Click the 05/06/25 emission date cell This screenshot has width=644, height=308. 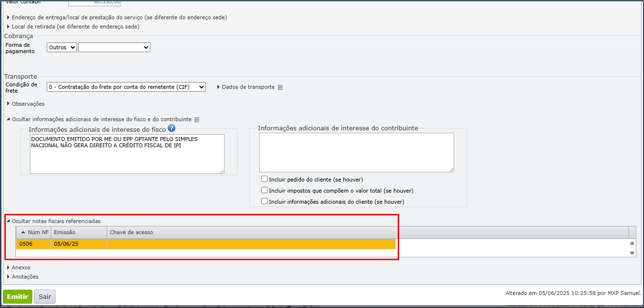point(79,244)
